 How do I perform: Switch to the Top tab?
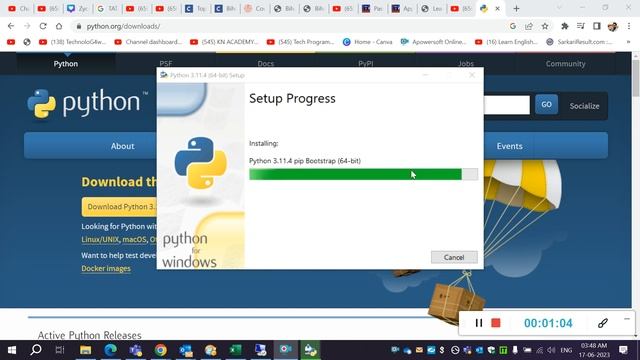pos(196,8)
